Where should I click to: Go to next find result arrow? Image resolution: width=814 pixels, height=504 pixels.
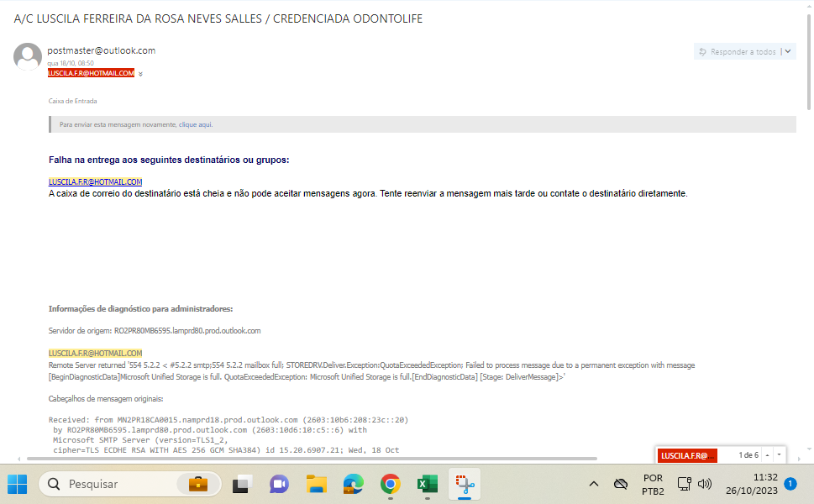point(780,455)
